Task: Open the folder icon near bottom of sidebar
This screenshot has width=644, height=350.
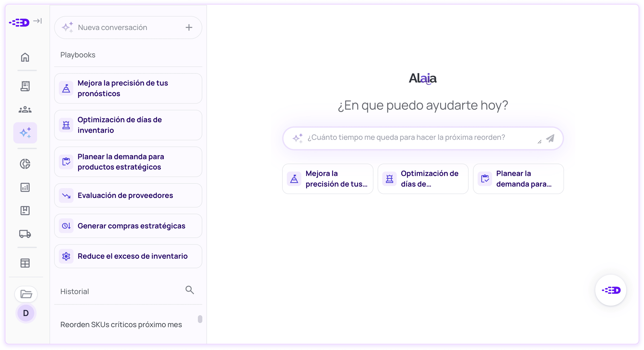Action: coord(26,294)
